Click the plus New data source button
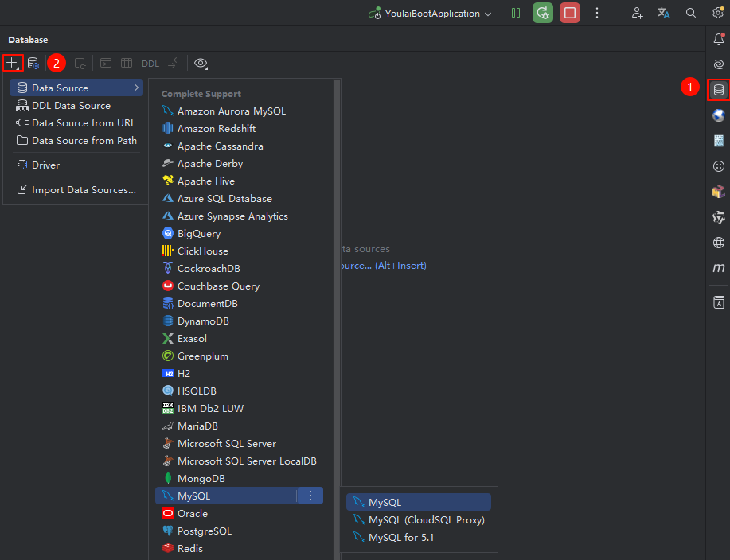This screenshot has height=560, width=730. [x=12, y=63]
